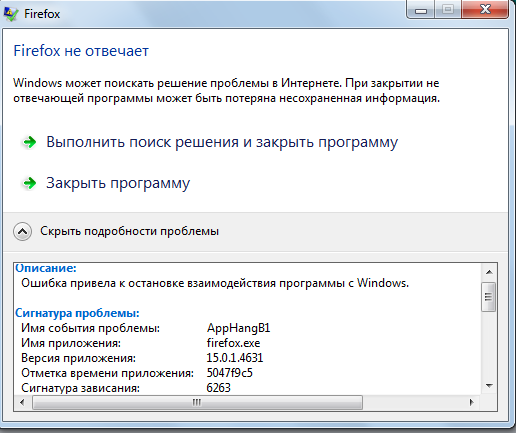Click the version value 15.0.1.4631
This screenshot has width=516, height=433.
coord(235,358)
